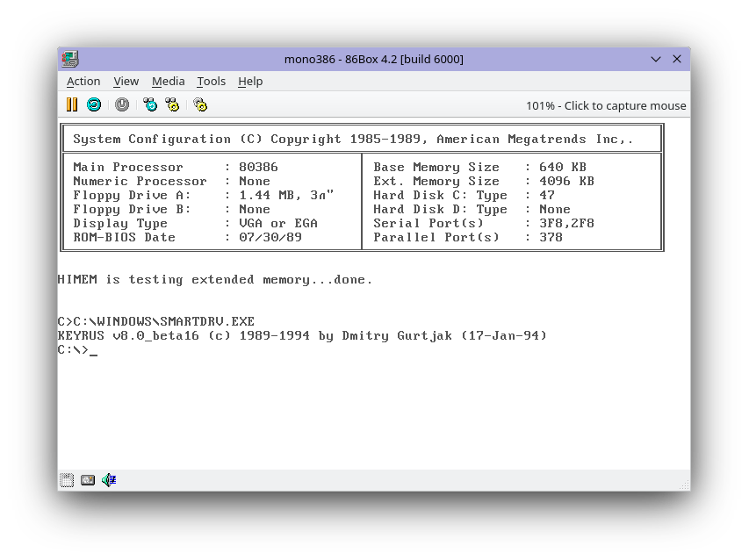Collapse the window with the title bar chevron
Screen dimensions: 749x560
(656, 59)
